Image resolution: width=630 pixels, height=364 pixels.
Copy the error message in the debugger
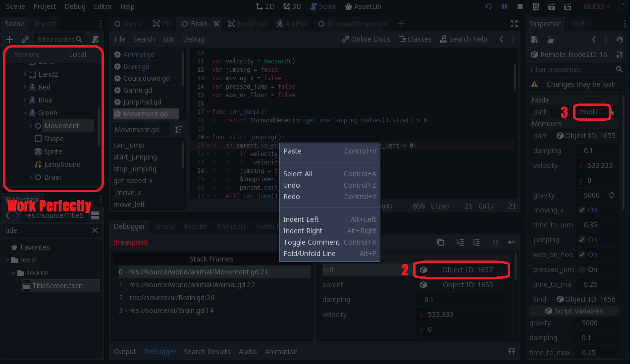440,242
